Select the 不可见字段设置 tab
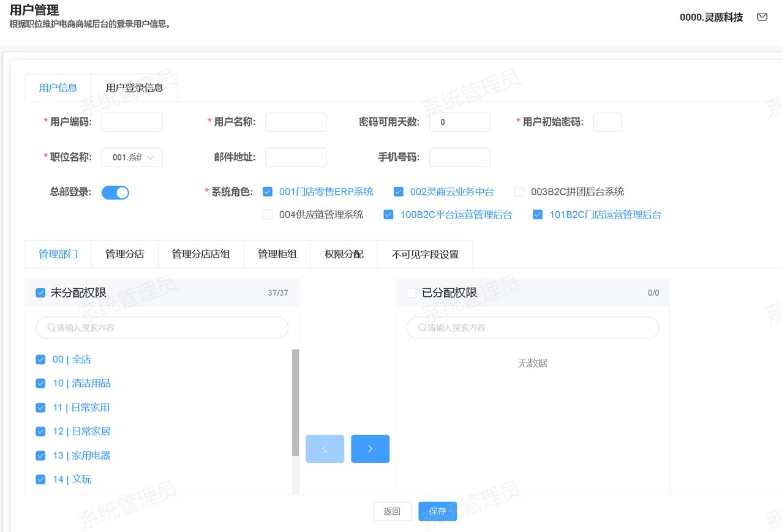 425,254
